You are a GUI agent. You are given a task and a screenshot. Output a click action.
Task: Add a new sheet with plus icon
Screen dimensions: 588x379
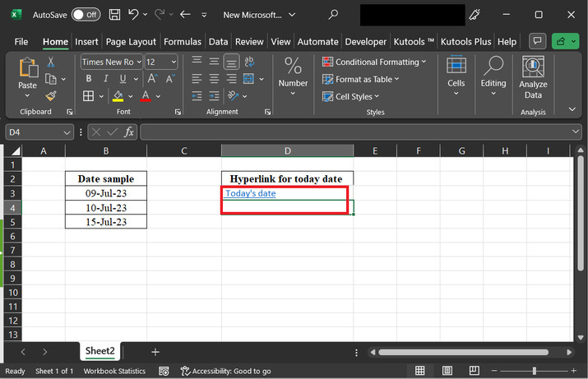tap(155, 351)
